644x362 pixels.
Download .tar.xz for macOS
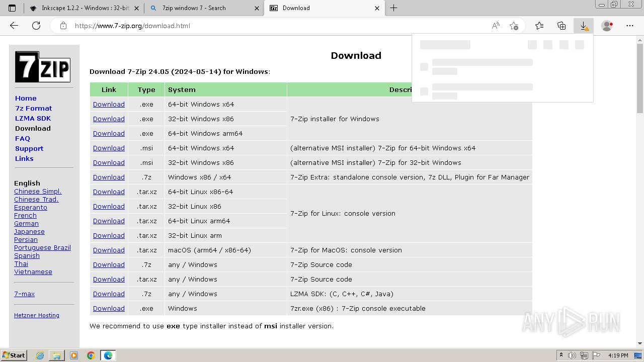coord(109,250)
